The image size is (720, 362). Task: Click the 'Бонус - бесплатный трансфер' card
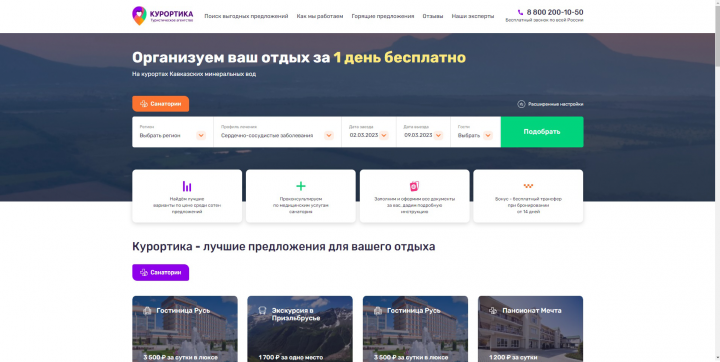pos(528,196)
